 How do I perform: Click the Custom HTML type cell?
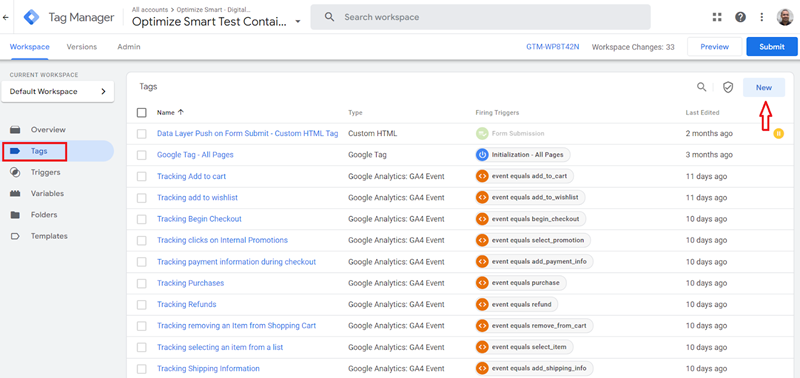pyautogui.click(x=372, y=134)
